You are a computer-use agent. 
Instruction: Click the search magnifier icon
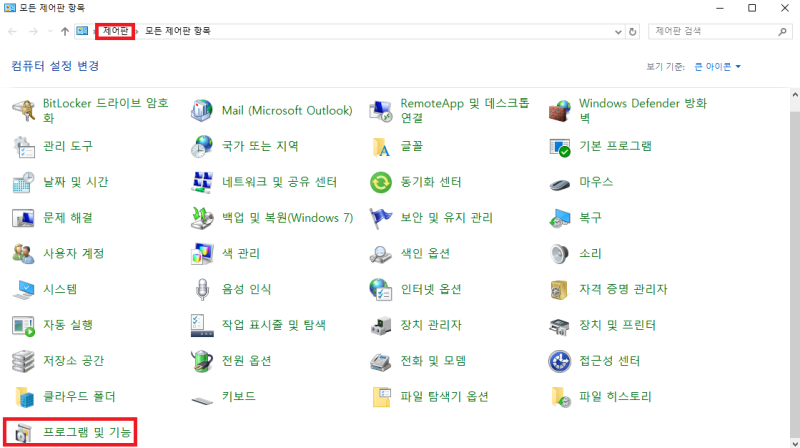[782, 32]
